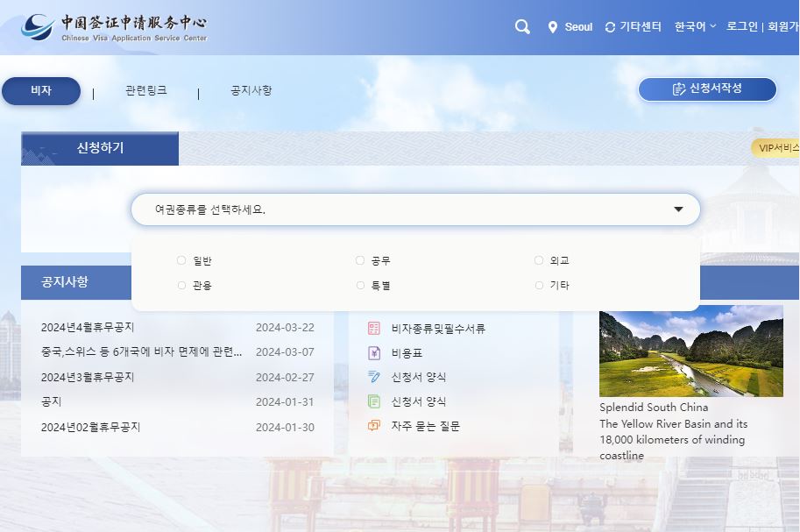Open the Splendid South China article title
Screen dimensions: 800x532
coord(654,408)
